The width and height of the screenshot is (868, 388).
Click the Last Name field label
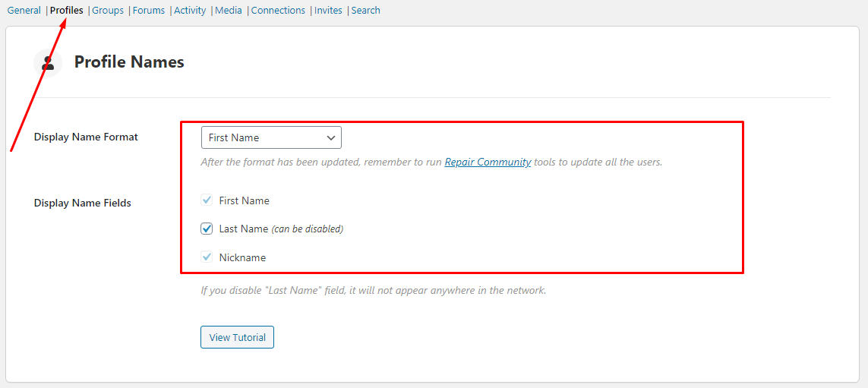(244, 229)
